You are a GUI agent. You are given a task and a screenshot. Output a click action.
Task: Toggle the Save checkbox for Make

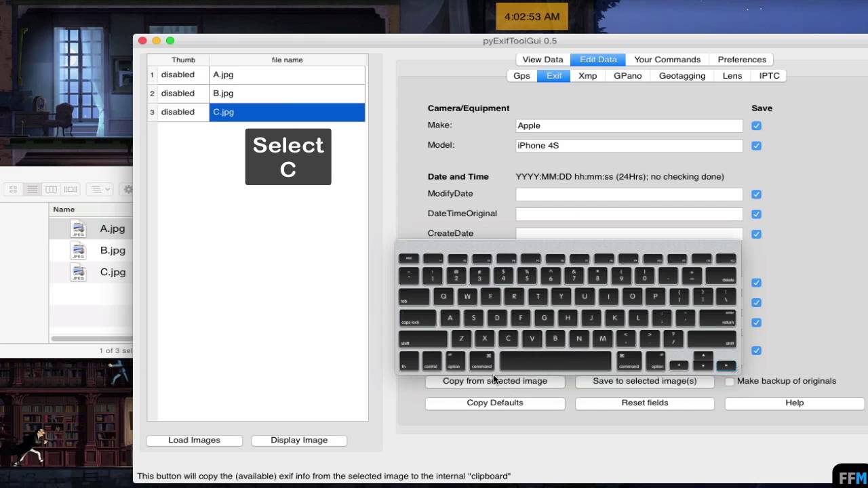click(756, 126)
